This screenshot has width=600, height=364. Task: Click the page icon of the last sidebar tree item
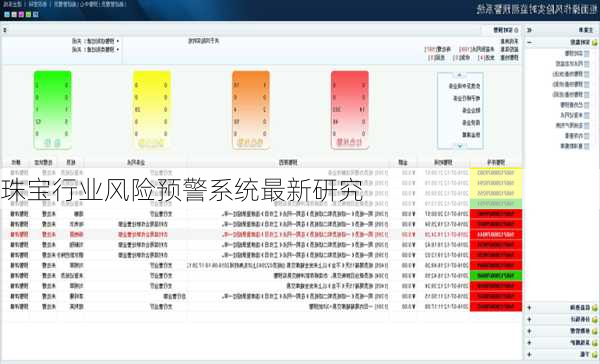tap(587, 146)
